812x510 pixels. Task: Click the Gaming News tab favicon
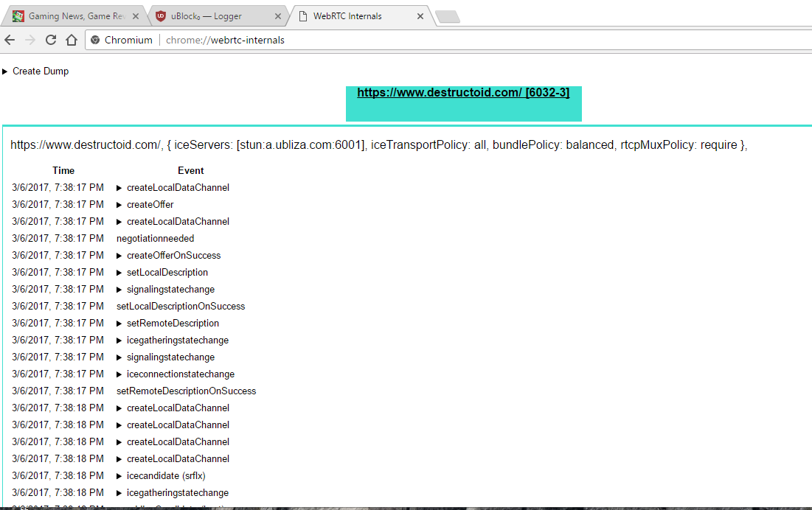pos(17,14)
